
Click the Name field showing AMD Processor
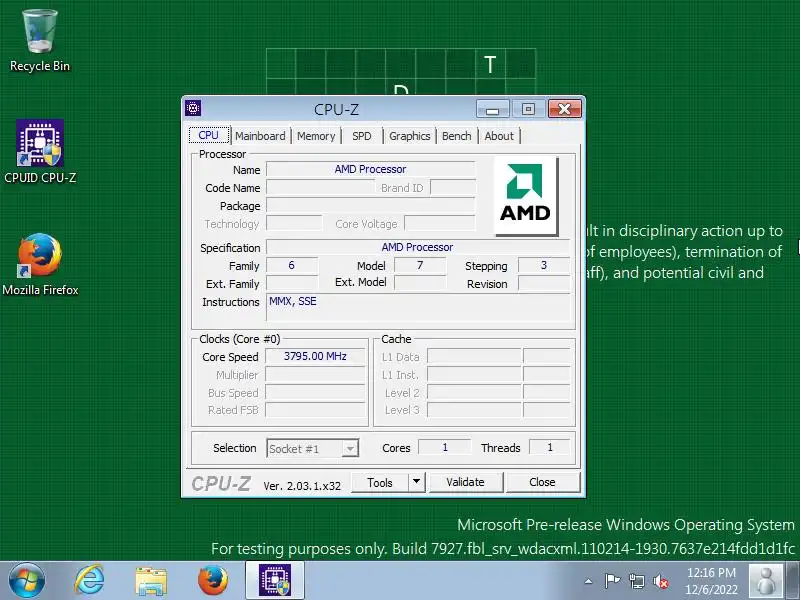[x=371, y=169]
